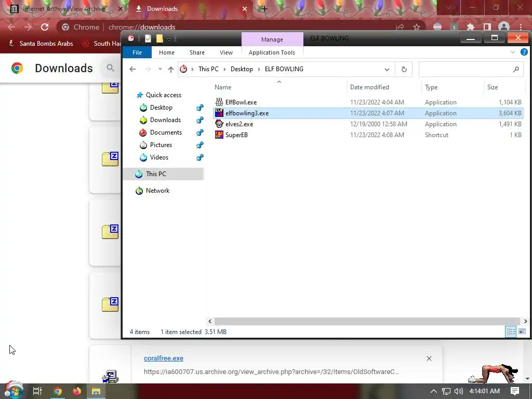Click Desktop in address breadcrumb

[242, 69]
